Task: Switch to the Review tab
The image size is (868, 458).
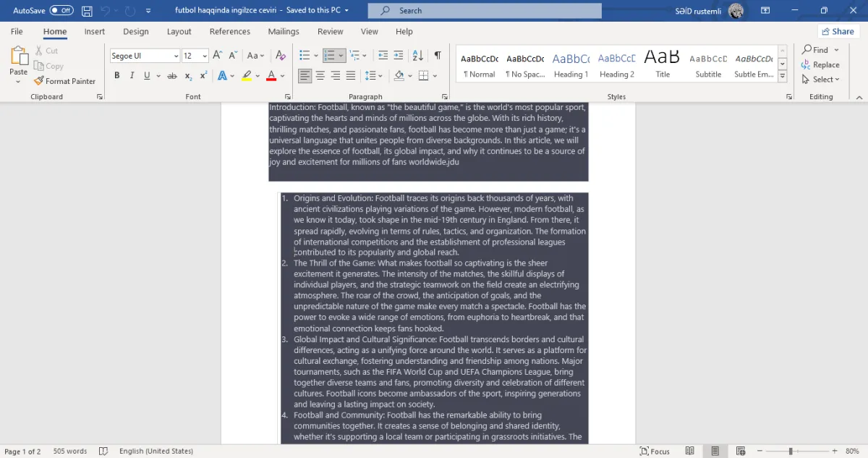Action: [331, 32]
